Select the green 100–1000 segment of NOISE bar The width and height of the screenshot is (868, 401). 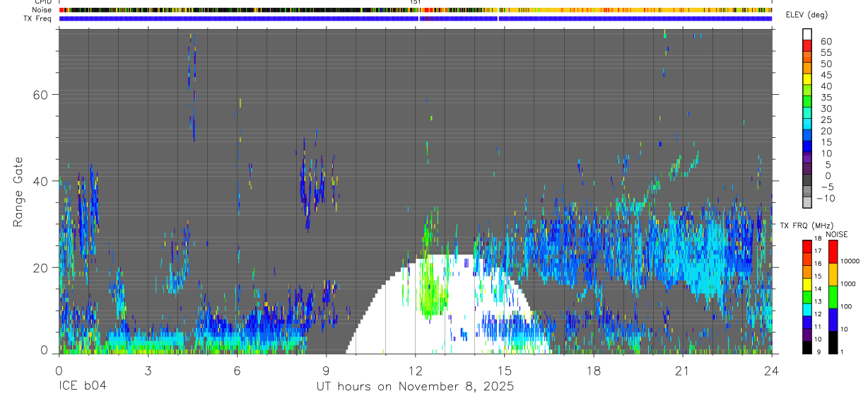pos(833,296)
